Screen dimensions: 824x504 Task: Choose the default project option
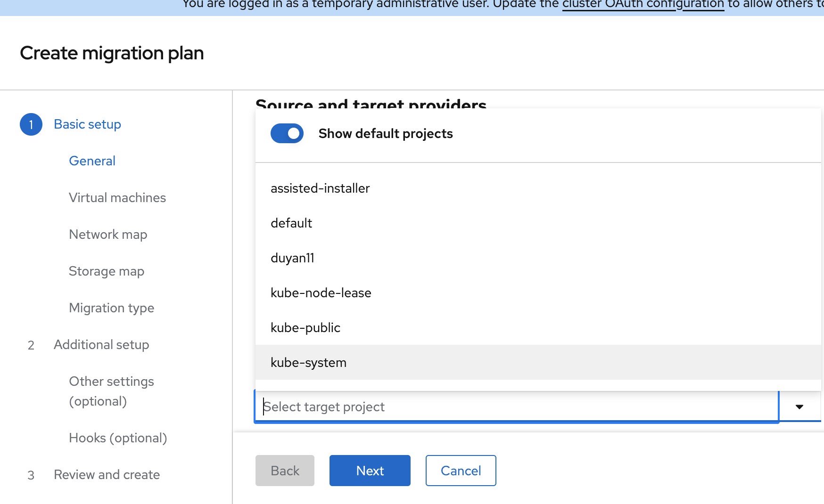click(x=291, y=223)
